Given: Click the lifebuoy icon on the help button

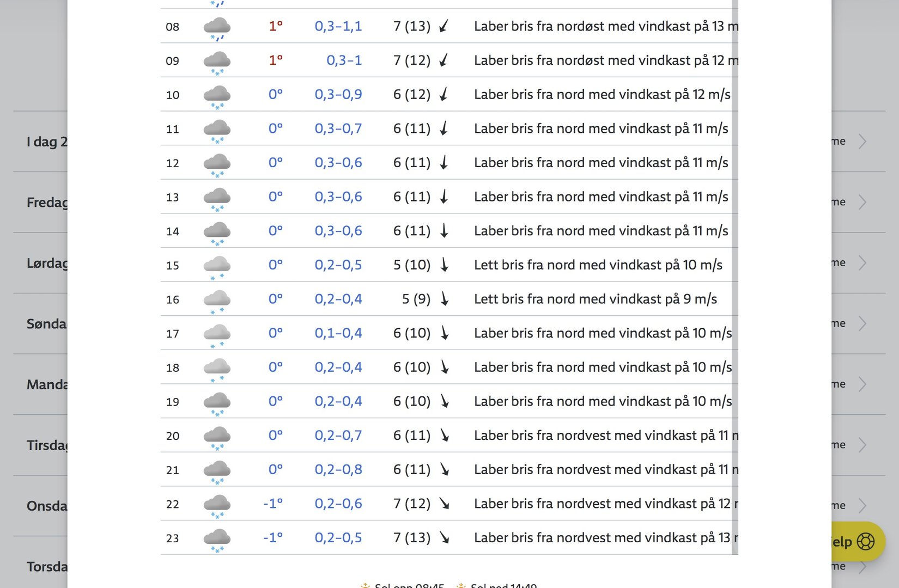Looking at the screenshot, I should pyautogui.click(x=865, y=541).
